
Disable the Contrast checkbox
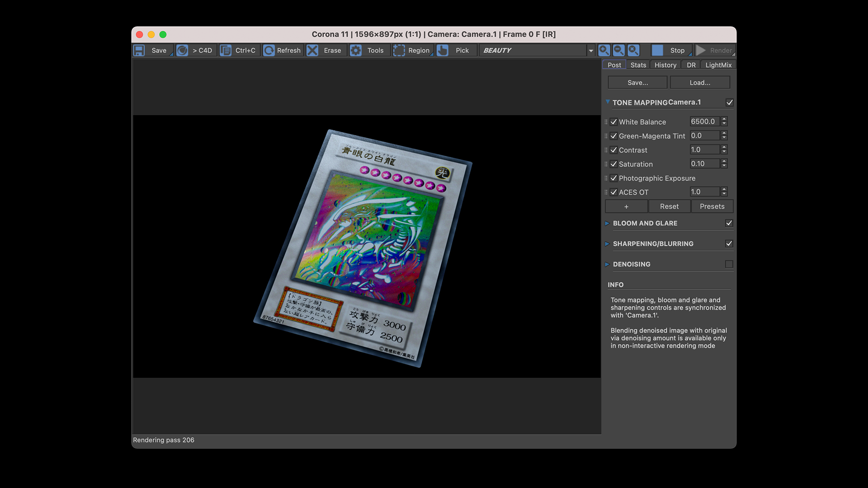pyautogui.click(x=613, y=150)
